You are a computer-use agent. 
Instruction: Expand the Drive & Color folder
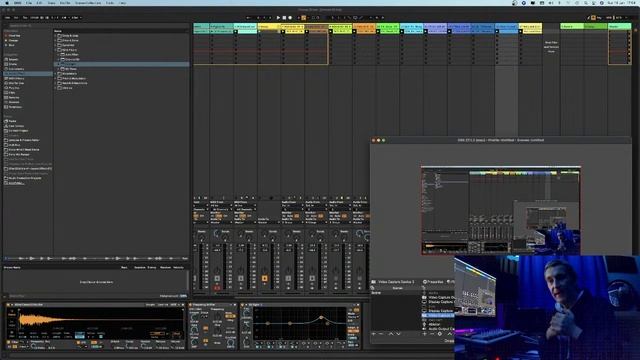[56, 40]
